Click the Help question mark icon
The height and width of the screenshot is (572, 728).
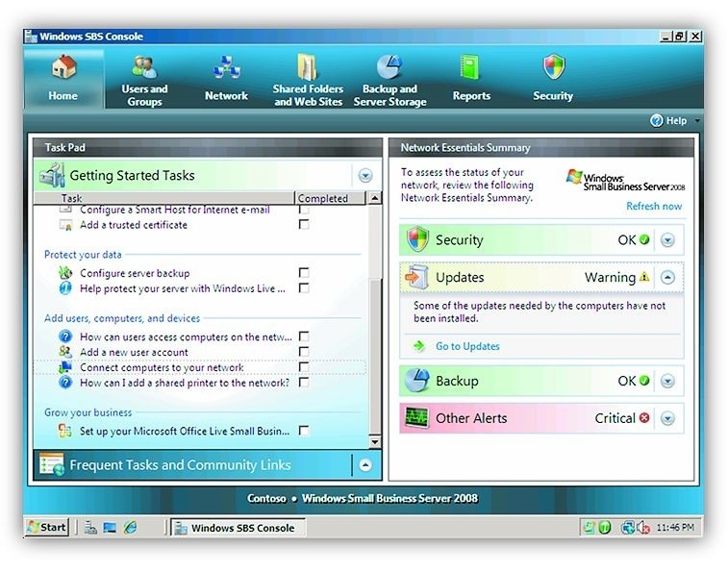[x=657, y=121]
